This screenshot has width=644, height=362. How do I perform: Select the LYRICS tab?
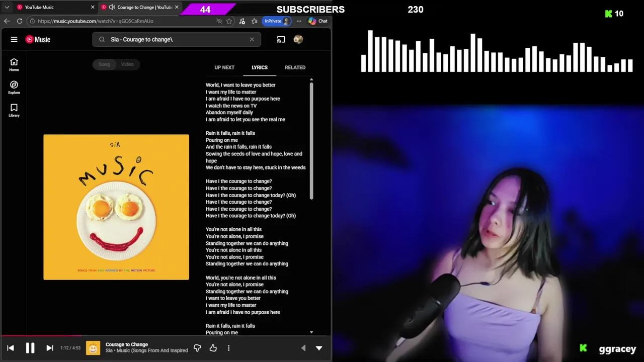tap(260, 67)
